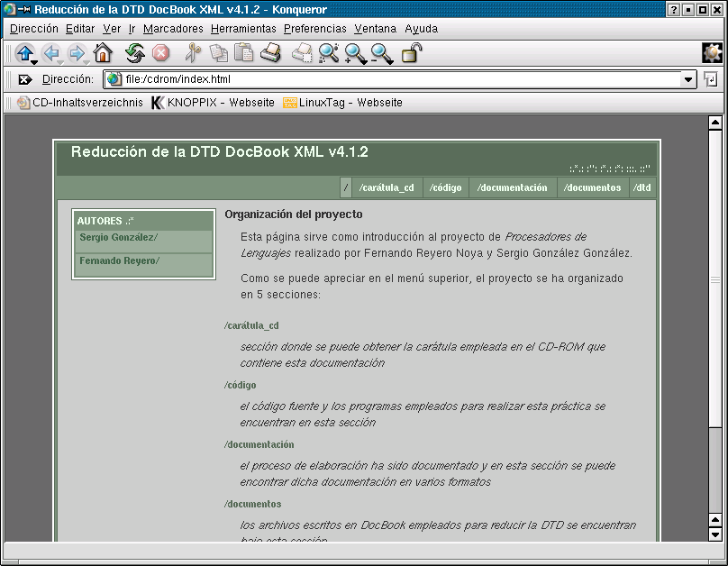Open the Up button history dropdown arrow
The width and height of the screenshot is (728, 566).
pyautogui.click(x=34, y=62)
